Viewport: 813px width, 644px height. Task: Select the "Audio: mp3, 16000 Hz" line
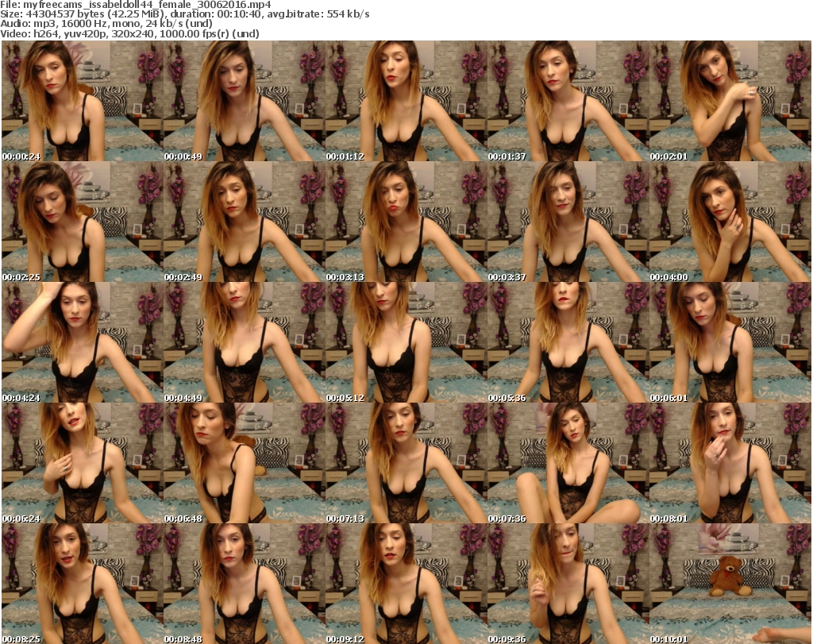(106, 24)
